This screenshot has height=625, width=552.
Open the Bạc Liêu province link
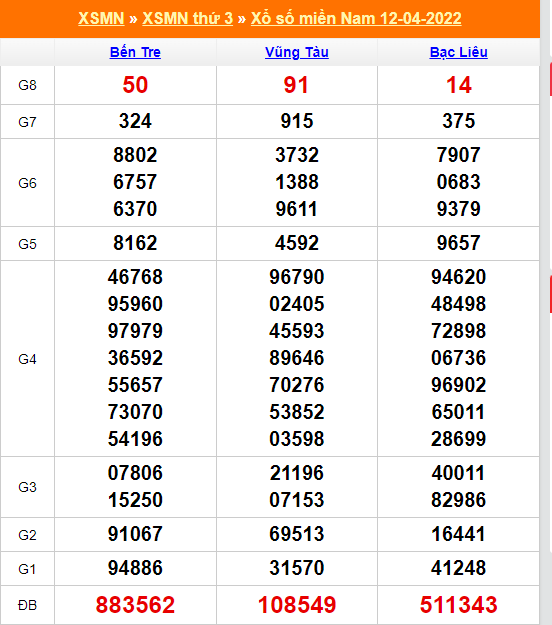(459, 52)
